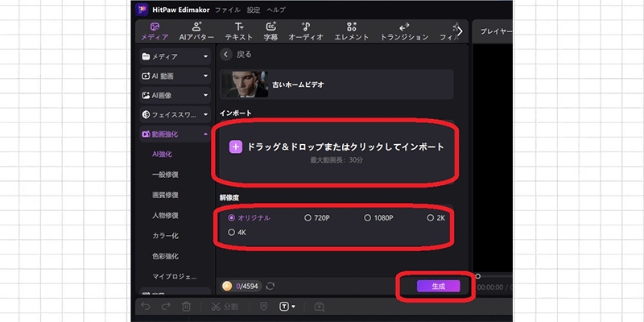Click the undo arrow in timeline toolbar
The image size is (644, 322).
[146, 307]
